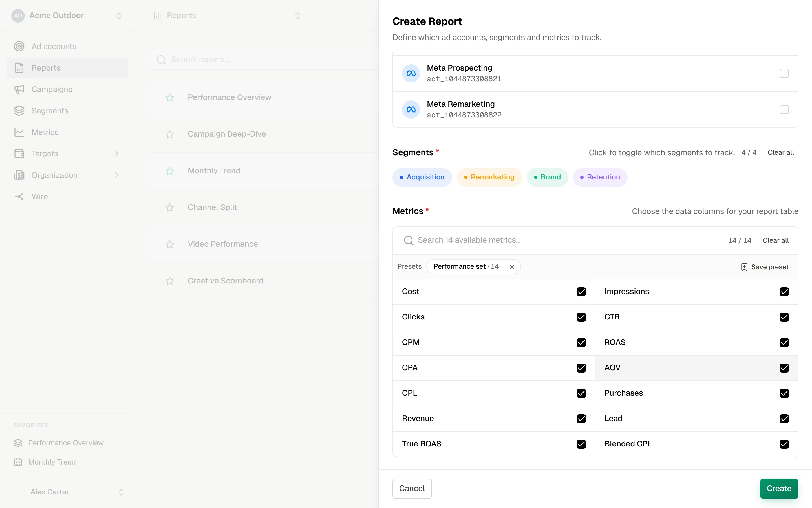Click the bar chart icon in Reports breadcrumb
Viewport: 812px width, 508px height.
click(x=158, y=16)
